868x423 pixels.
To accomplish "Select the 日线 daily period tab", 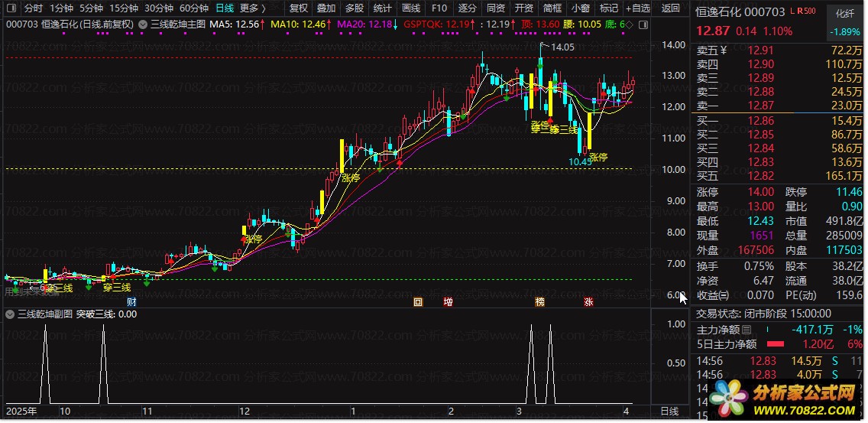I will click(x=224, y=8).
